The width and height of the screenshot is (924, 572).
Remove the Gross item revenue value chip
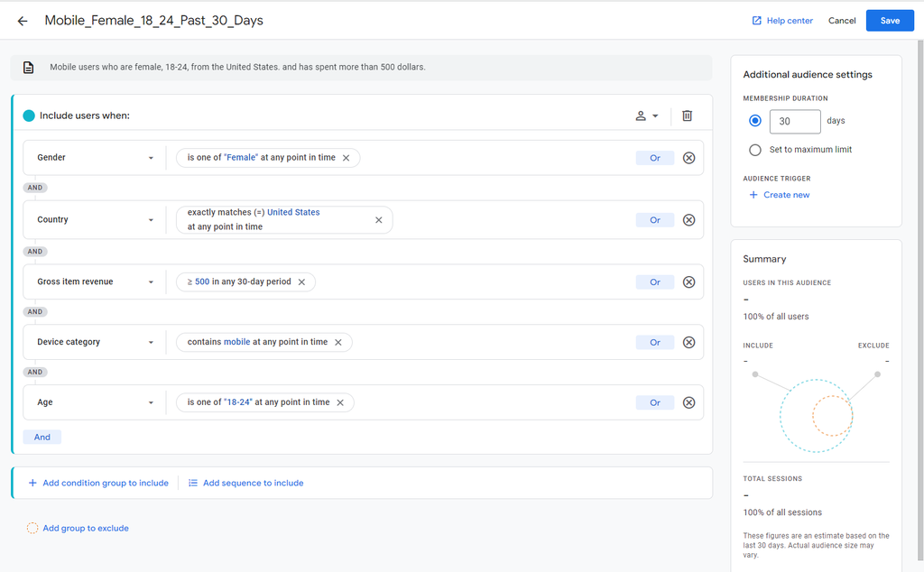(x=304, y=281)
